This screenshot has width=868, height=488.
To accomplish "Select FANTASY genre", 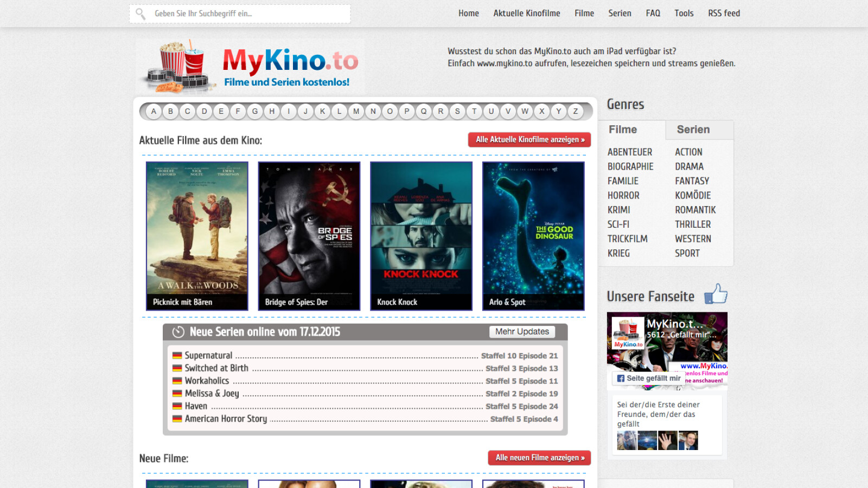I will 692,181.
